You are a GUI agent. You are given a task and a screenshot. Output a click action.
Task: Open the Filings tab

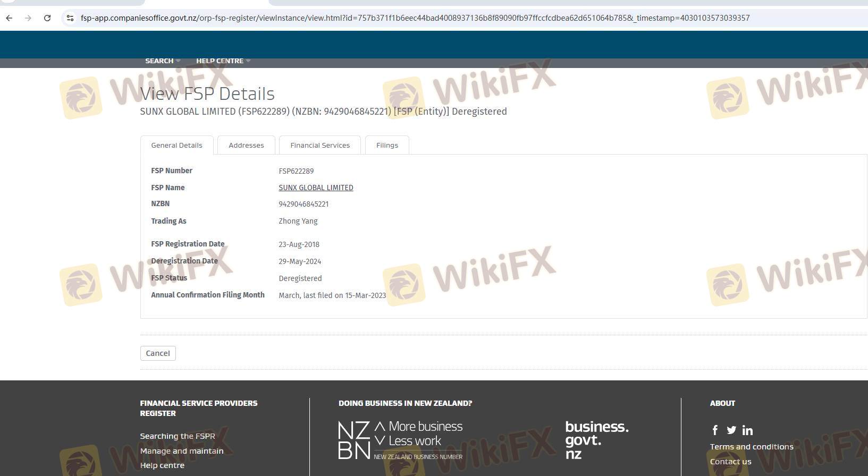click(x=387, y=145)
